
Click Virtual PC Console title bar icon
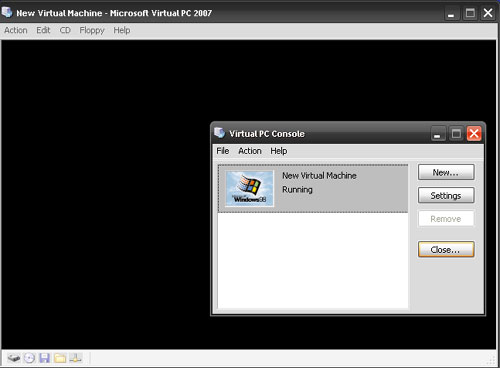(x=219, y=133)
